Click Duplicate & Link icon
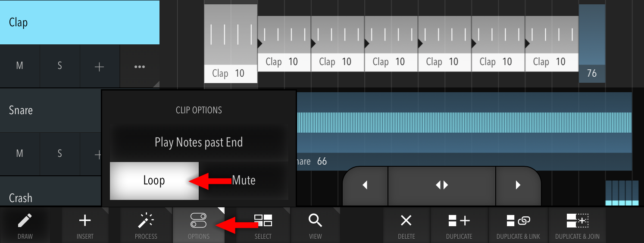This screenshot has height=243, width=644. [x=518, y=225]
